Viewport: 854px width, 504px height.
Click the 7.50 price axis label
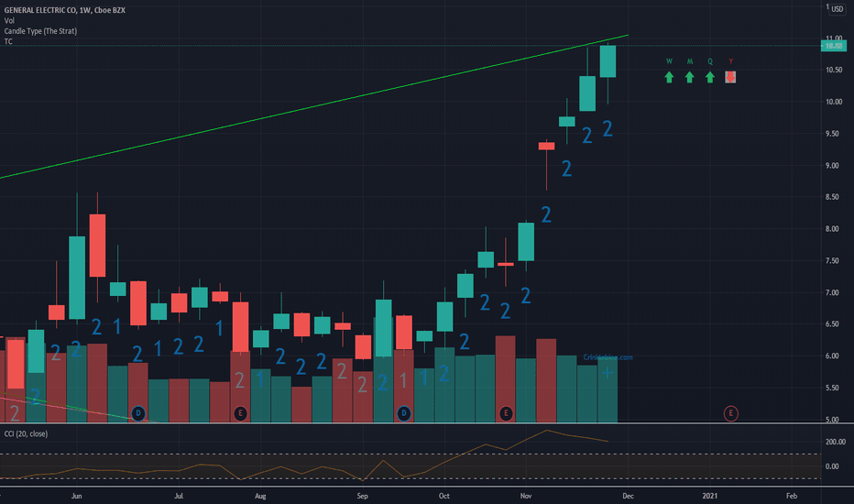click(832, 261)
